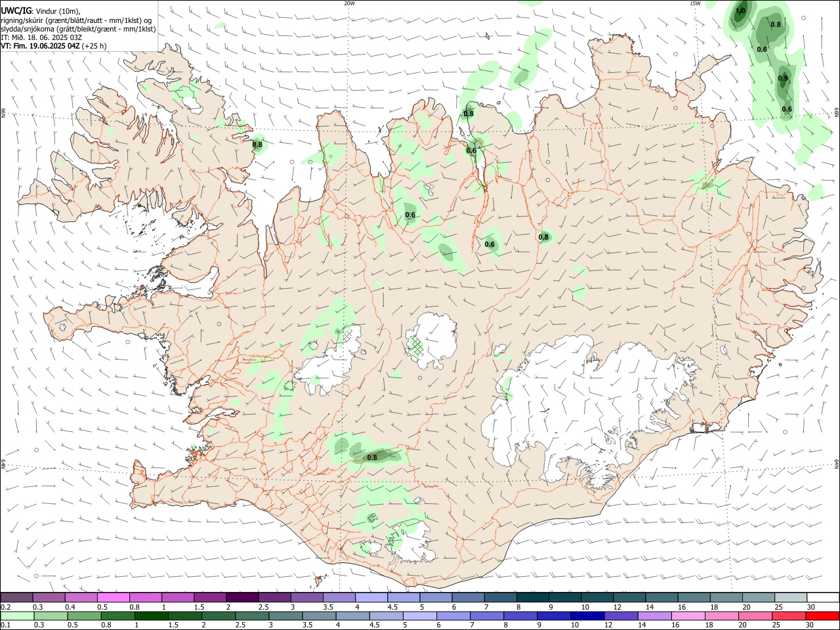Select the palest green swatch above 0.1

[17, 616]
